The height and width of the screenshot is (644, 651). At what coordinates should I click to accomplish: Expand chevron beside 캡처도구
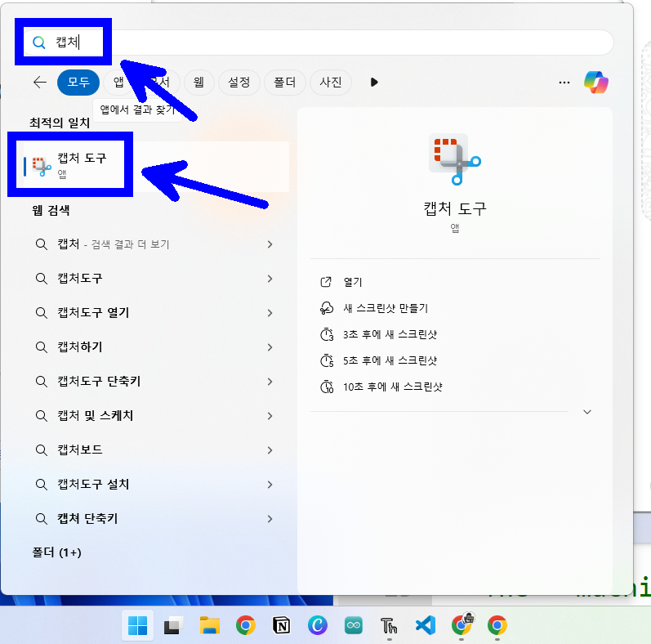270,279
